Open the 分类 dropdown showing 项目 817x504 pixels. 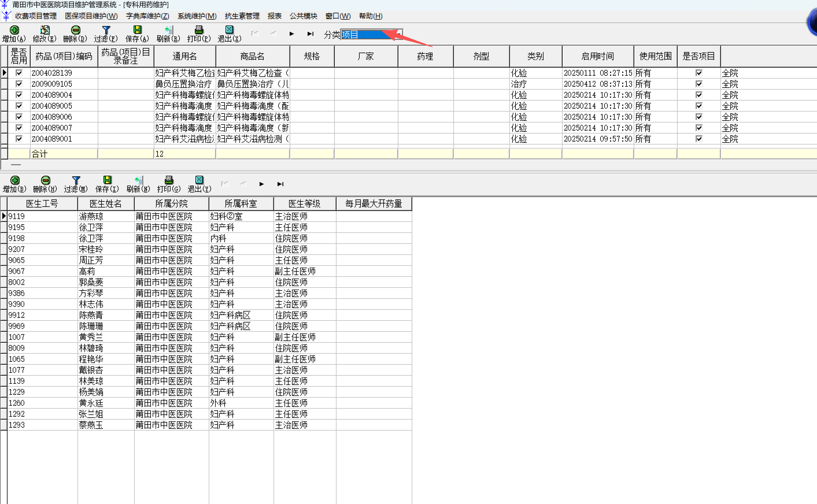point(399,34)
